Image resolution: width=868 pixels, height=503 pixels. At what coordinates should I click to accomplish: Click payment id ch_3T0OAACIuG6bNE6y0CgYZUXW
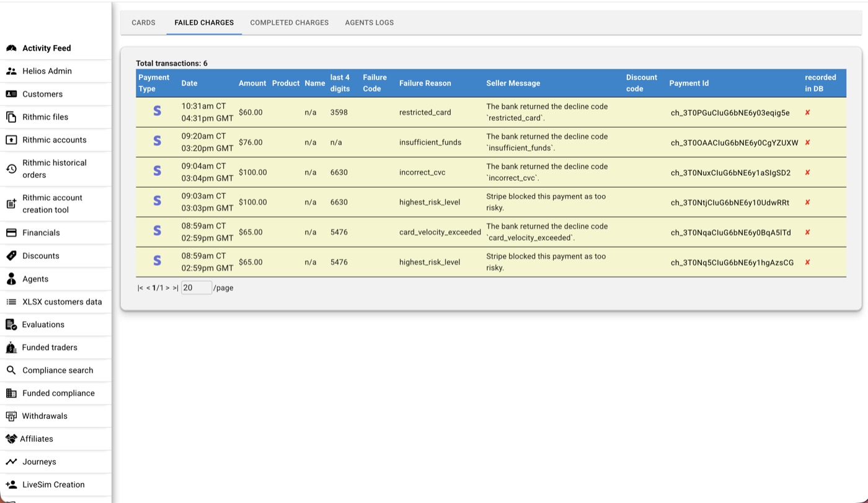tap(735, 142)
